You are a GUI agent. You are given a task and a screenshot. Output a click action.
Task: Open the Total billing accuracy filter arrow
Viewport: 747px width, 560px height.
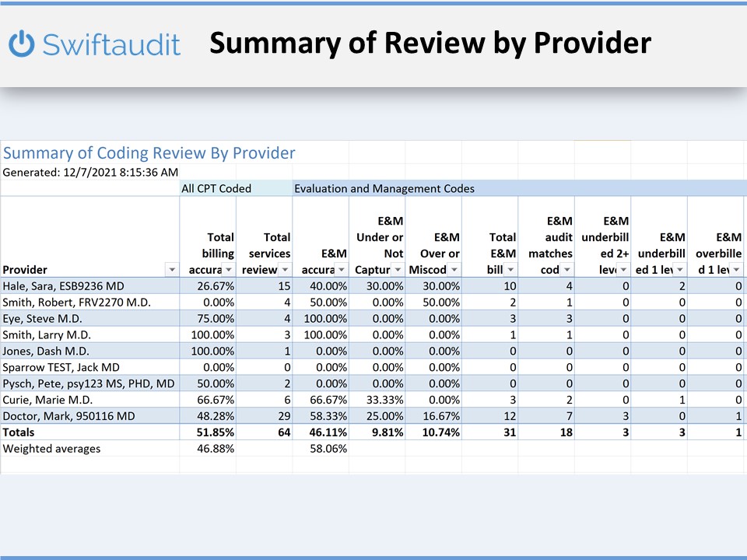coord(227,269)
